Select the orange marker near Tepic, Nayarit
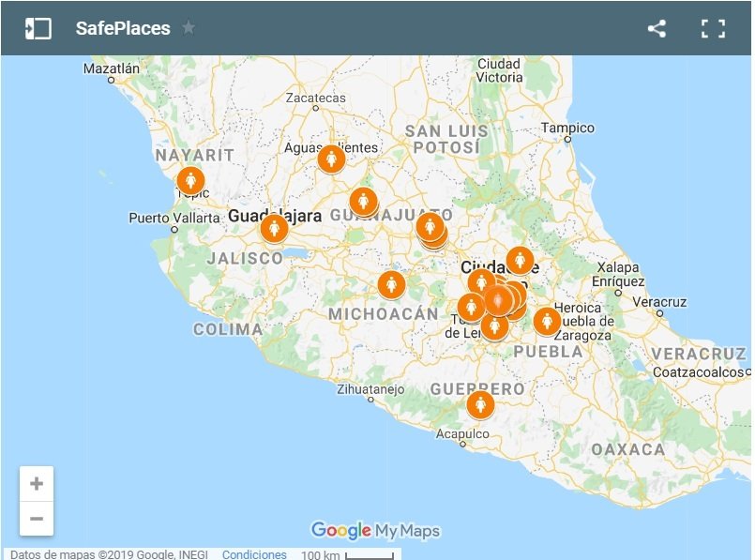 tap(190, 180)
